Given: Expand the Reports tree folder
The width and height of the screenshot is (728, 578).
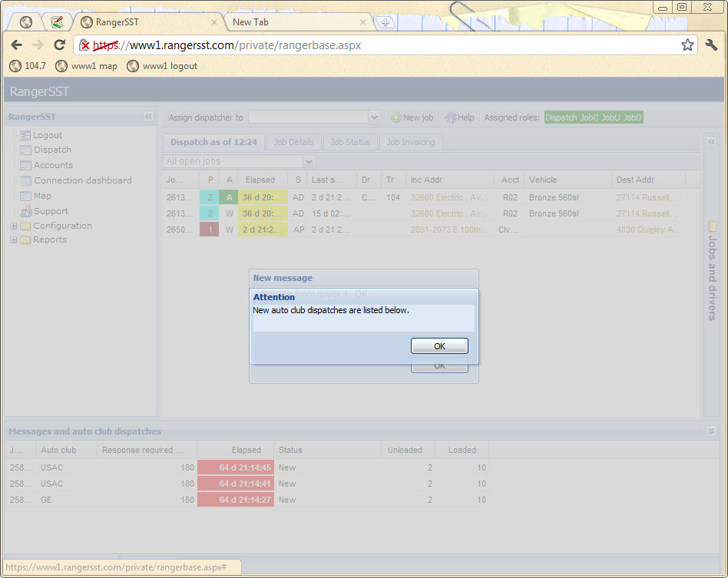Looking at the screenshot, I should point(14,240).
